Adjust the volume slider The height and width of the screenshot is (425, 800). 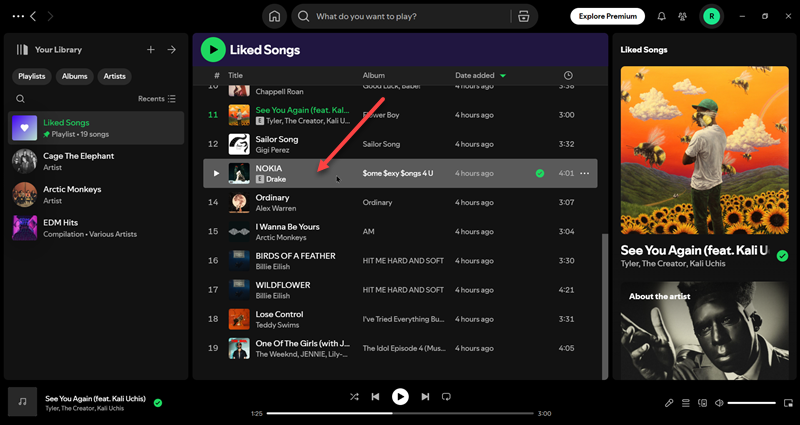click(752, 403)
